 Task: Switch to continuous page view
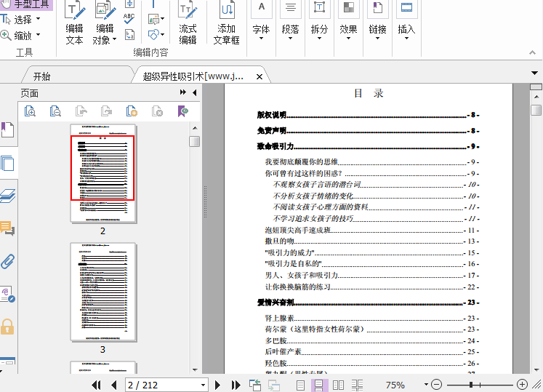coord(319,385)
